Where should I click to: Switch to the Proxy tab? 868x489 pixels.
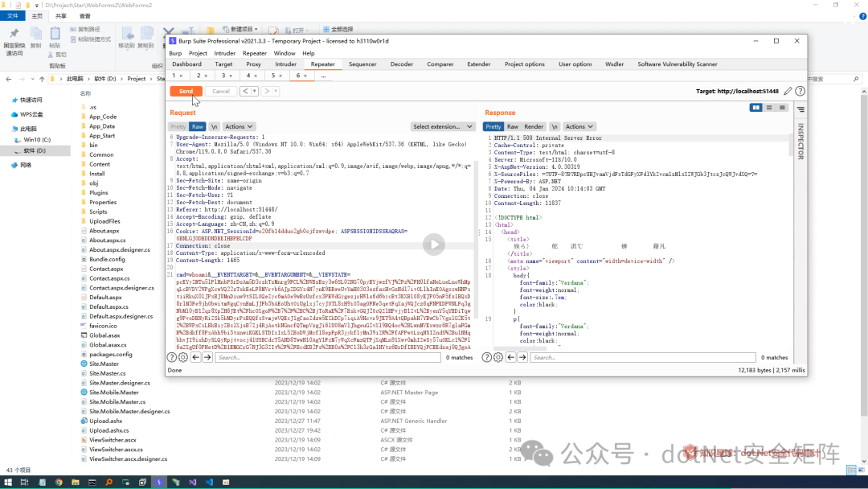pyautogui.click(x=253, y=64)
